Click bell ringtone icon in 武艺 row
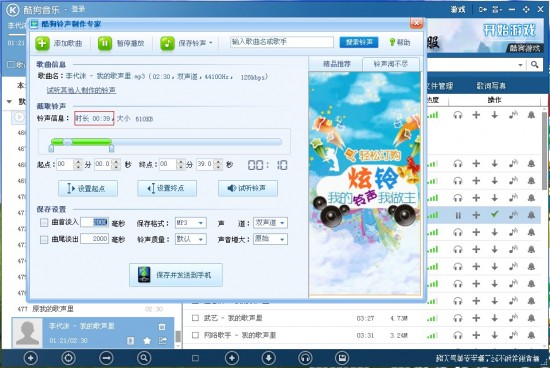Viewport: 550px width, 368px height. pos(531,318)
